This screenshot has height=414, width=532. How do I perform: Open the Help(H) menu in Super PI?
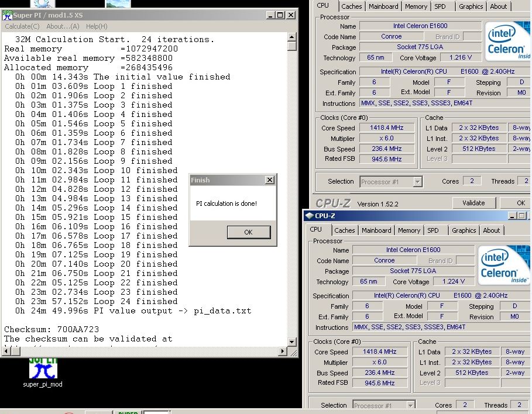97,26
